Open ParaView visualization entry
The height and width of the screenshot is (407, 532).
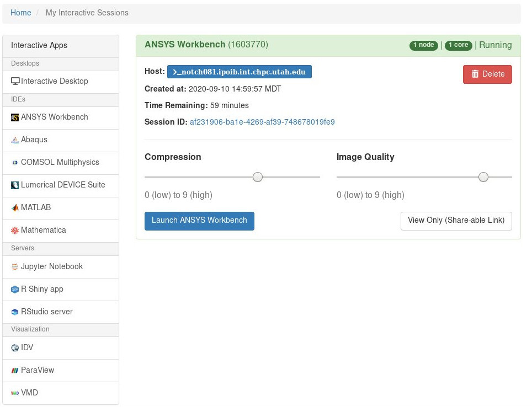pyautogui.click(x=61, y=371)
